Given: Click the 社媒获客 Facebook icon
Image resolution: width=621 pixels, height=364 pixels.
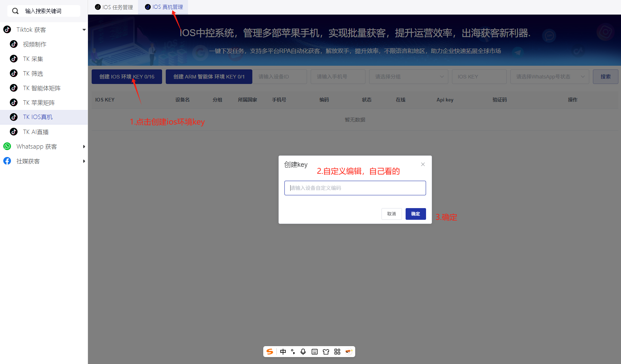Looking at the screenshot, I should point(7,161).
